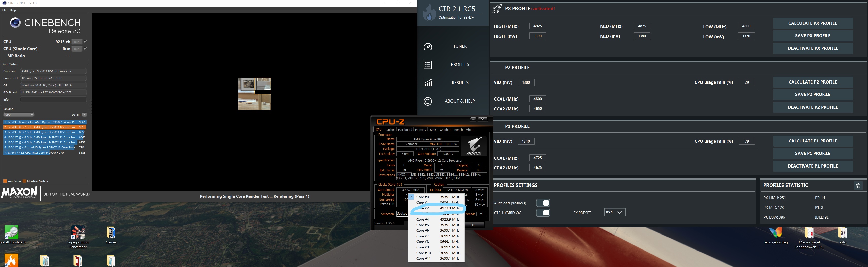
Task: Click the Profiles list icon in CTR sidebar
Action: 428,65
